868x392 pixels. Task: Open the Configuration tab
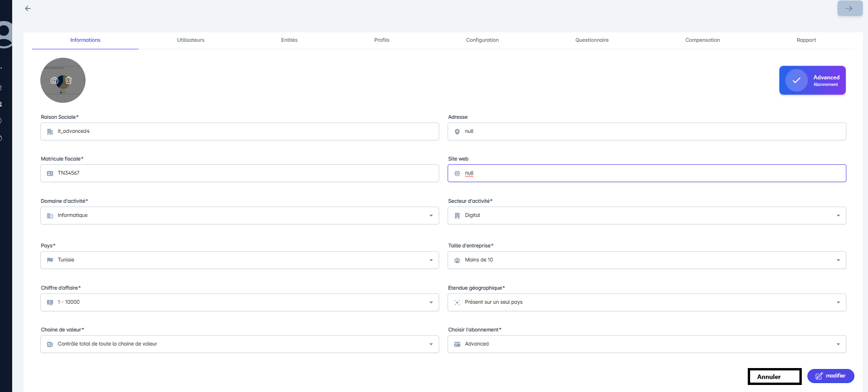pyautogui.click(x=482, y=40)
